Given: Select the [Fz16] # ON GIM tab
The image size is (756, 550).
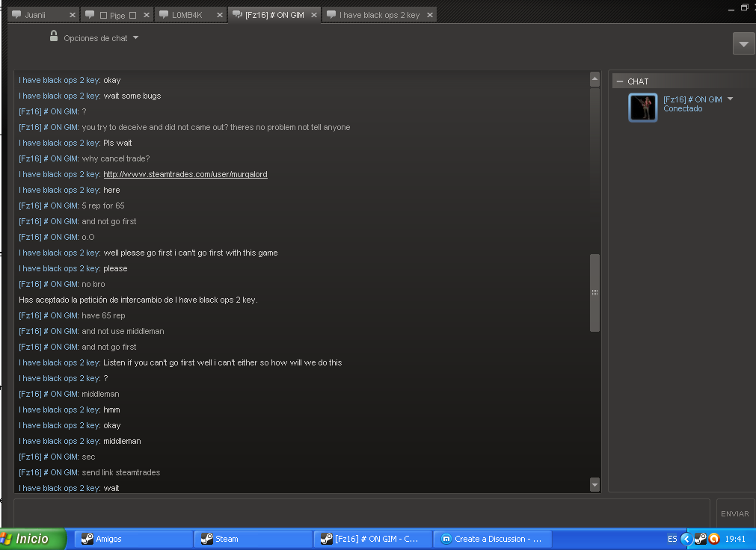Looking at the screenshot, I should [274, 15].
